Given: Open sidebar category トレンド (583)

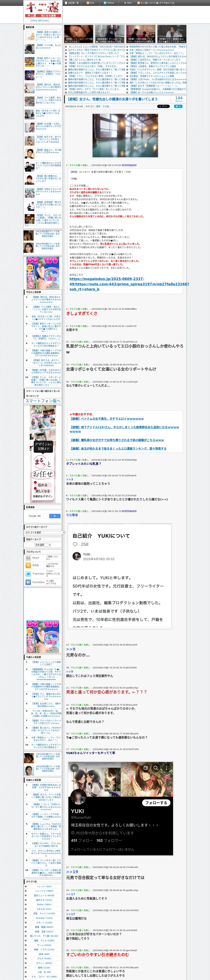Looking at the screenshot, I should coord(44,886).
